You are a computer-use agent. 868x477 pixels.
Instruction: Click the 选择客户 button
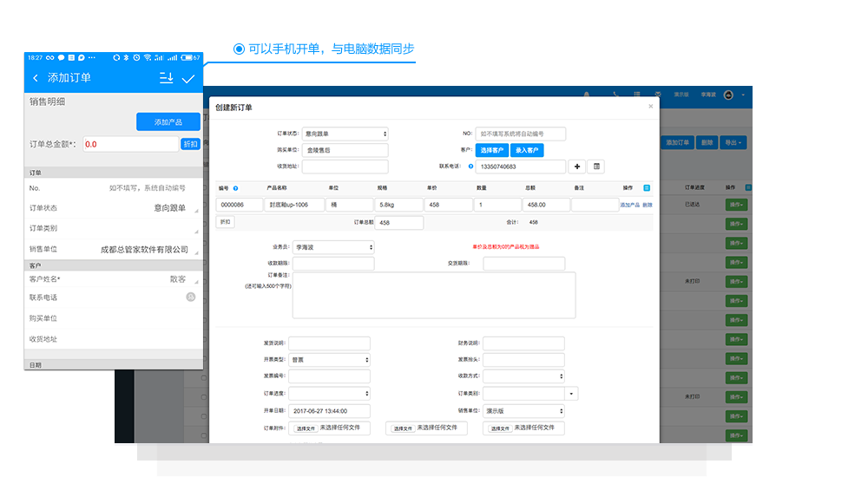pyautogui.click(x=491, y=151)
